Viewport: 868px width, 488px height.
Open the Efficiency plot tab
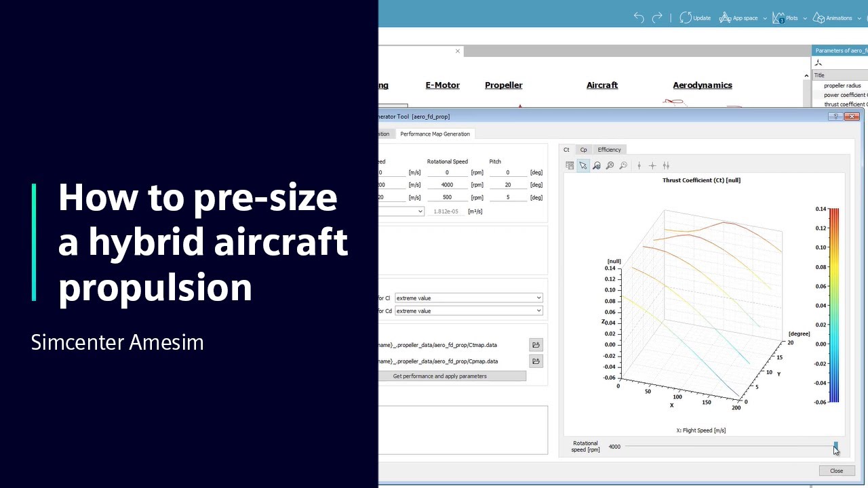tap(609, 150)
